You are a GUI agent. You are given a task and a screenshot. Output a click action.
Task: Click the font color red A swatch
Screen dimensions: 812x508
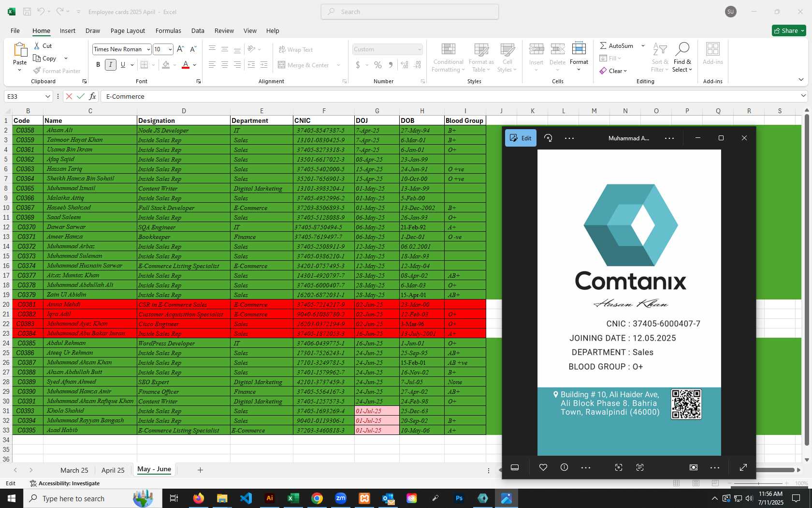[x=186, y=65]
